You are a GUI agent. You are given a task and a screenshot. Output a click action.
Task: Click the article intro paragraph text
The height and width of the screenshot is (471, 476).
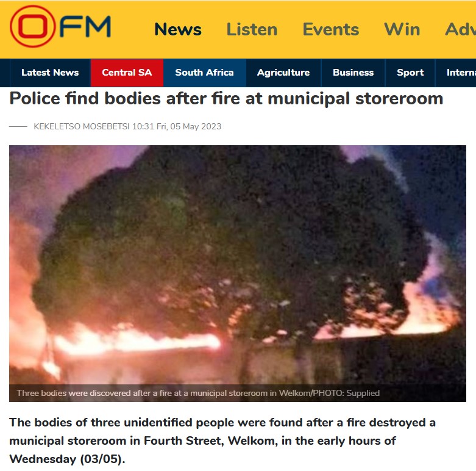222,440
